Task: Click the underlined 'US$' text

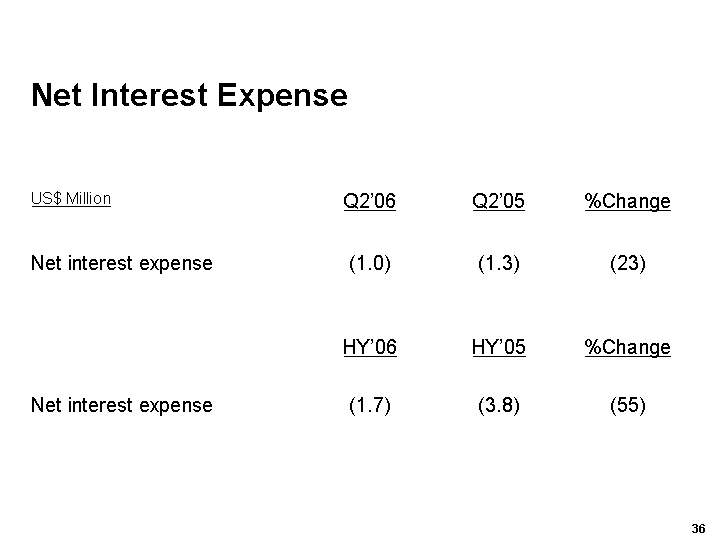Action: 46,198
